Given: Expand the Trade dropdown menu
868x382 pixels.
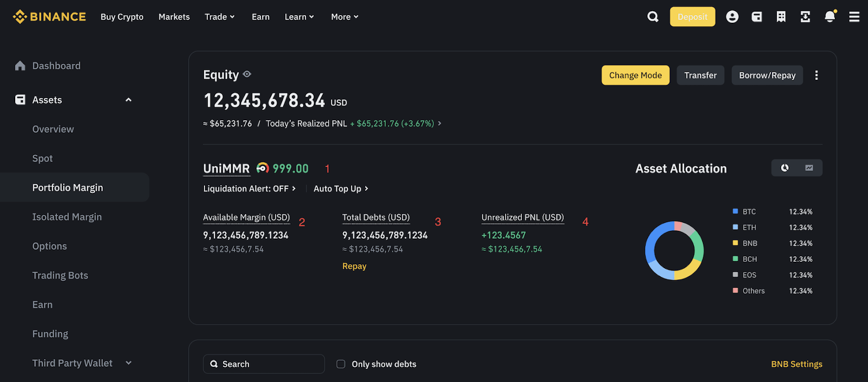Looking at the screenshot, I should (x=219, y=17).
